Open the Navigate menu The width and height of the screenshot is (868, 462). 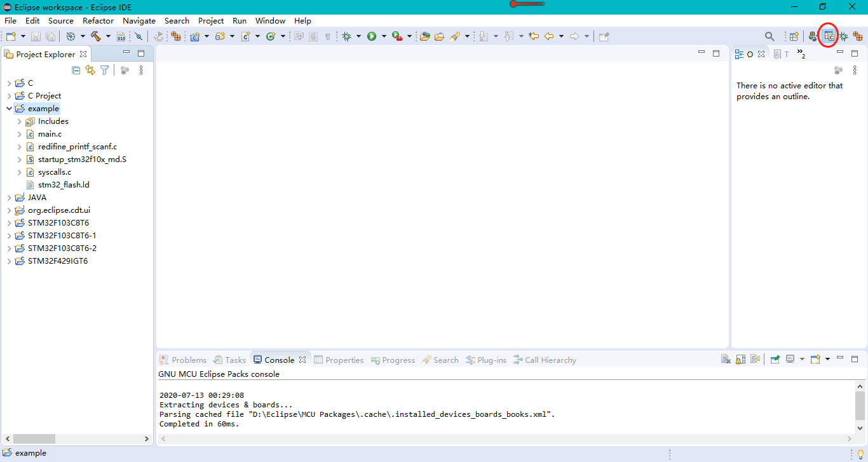coord(139,21)
